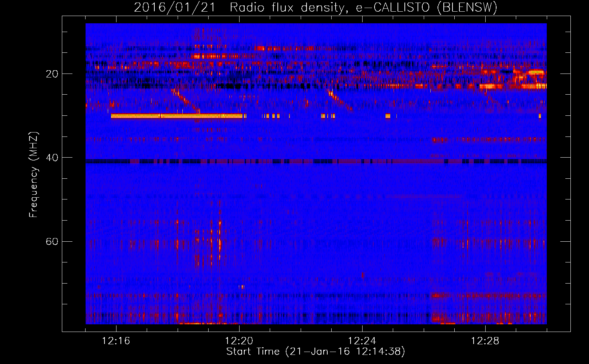Click the 20 frequency tick label
The width and height of the screenshot is (589, 364).
coord(52,74)
